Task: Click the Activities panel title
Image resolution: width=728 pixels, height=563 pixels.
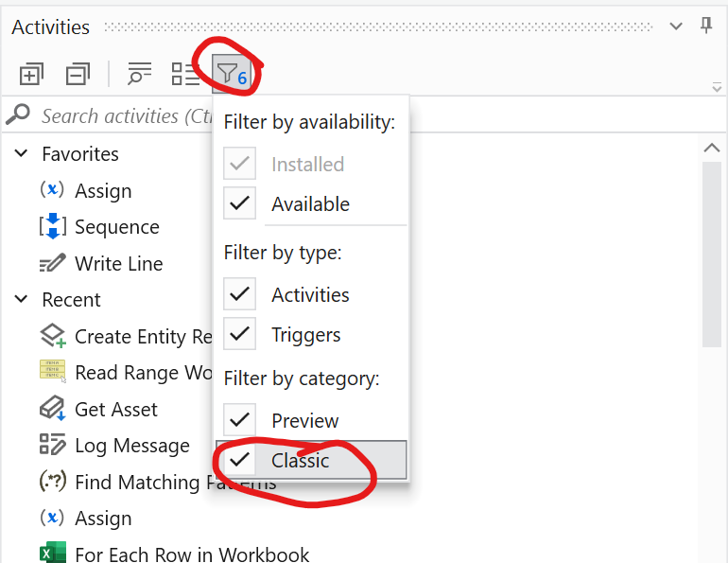Action: tap(51, 26)
